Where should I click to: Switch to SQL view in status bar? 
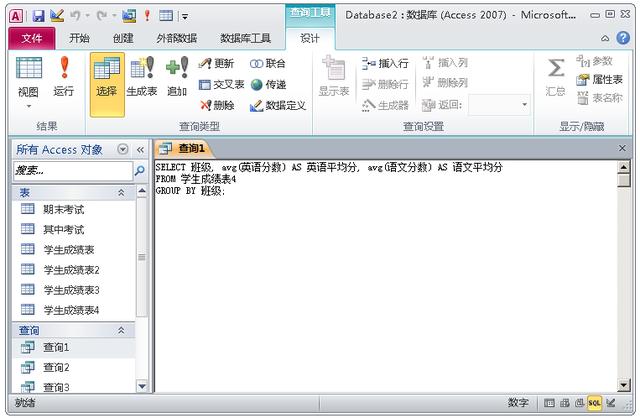(594, 403)
